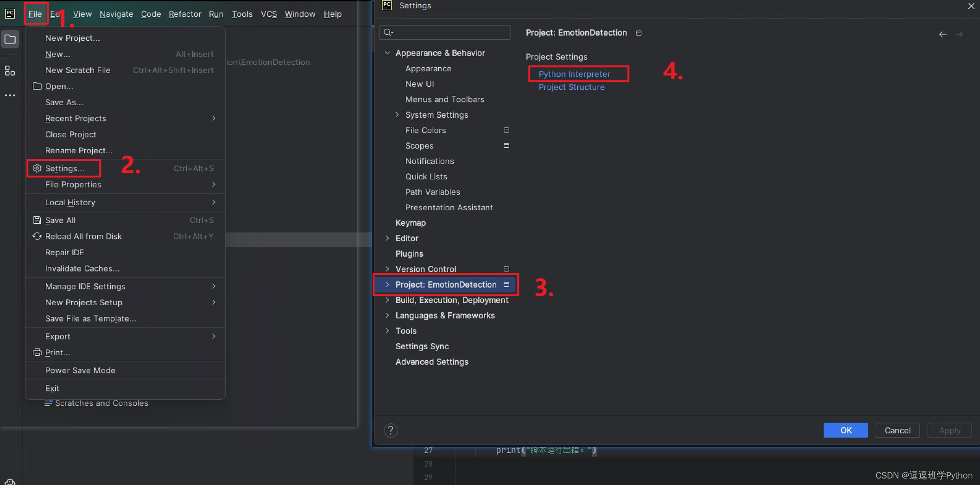Click the back arrow in Settings
Image resolution: width=980 pixels, height=485 pixels.
click(x=942, y=34)
